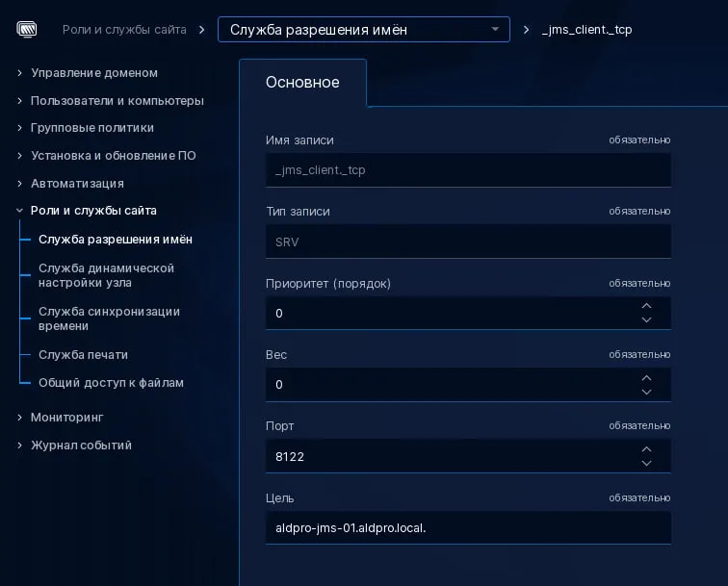Screen dimensions: 728x586
Task: Collapse the Роли и службы сайта section
Action: [19, 211]
